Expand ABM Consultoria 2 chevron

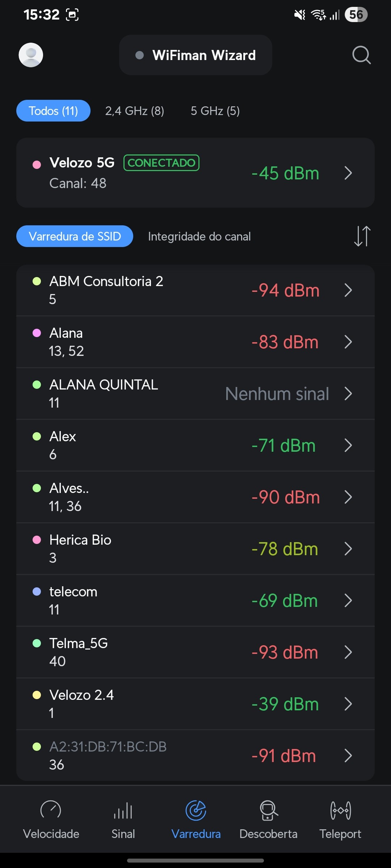(348, 290)
